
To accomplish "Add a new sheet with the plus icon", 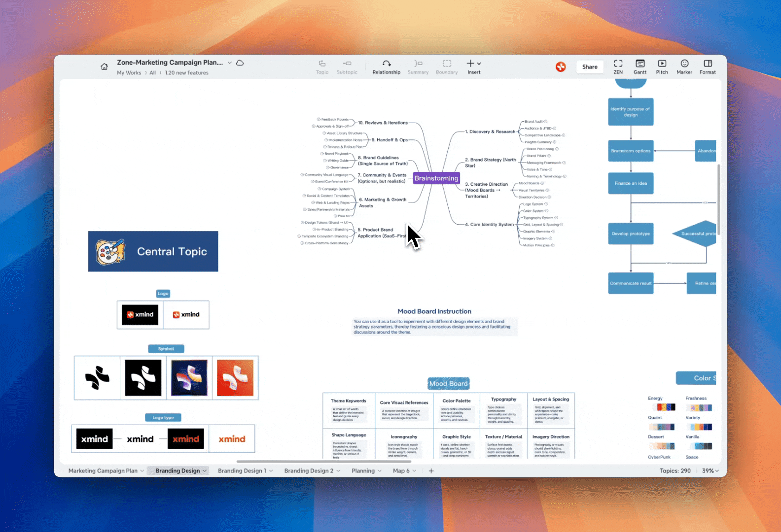I will point(431,471).
